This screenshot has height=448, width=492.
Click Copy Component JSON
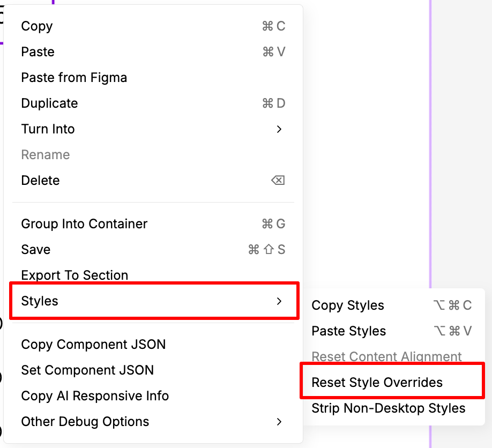93,345
